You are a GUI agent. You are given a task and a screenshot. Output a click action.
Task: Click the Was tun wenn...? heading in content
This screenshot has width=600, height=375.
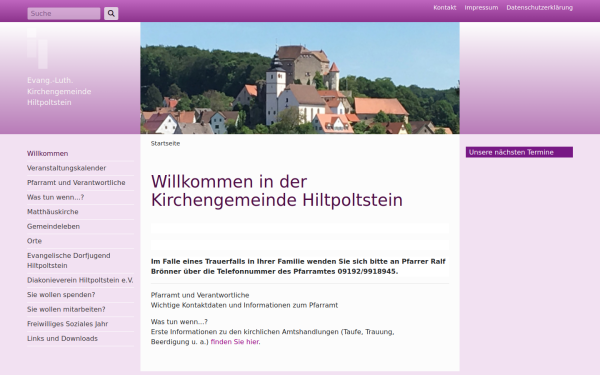[x=179, y=321]
